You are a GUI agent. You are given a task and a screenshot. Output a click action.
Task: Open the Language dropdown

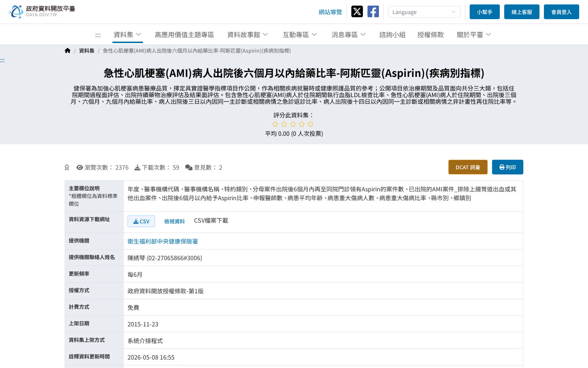(424, 12)
